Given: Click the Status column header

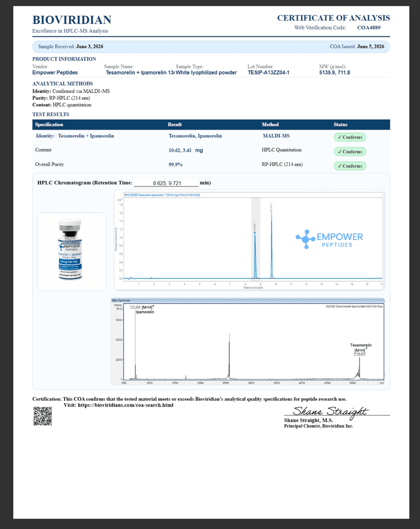Looking at the screenshot, I should coord(340,125).
